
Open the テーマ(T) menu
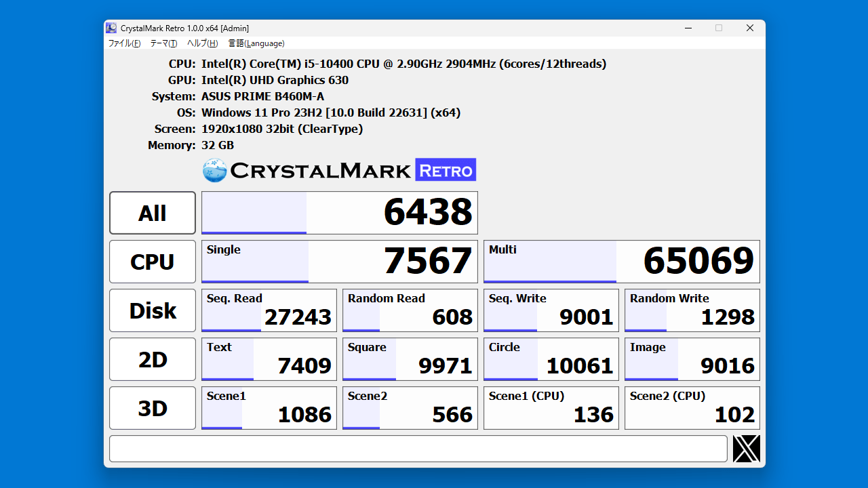point(163,43)
